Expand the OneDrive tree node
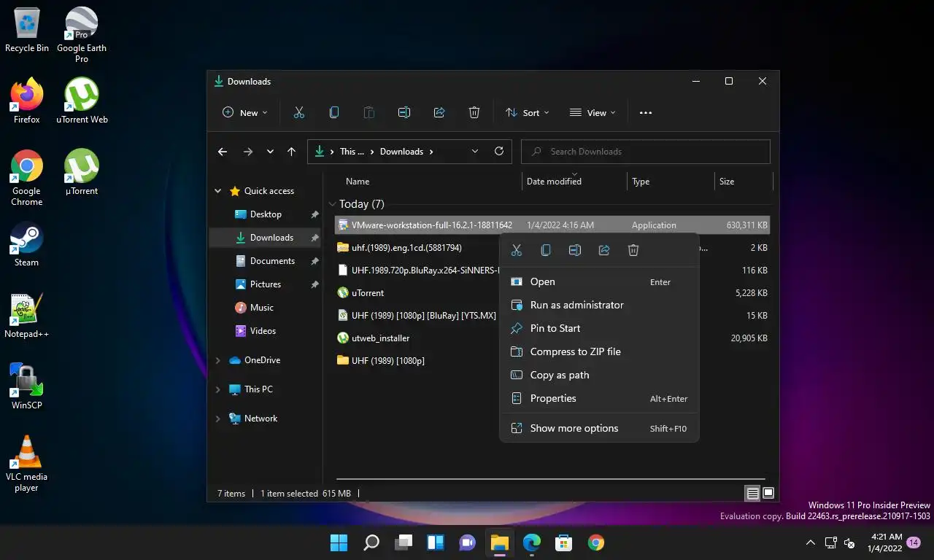The width and height of the screenshot is (934, 560). 217,360
